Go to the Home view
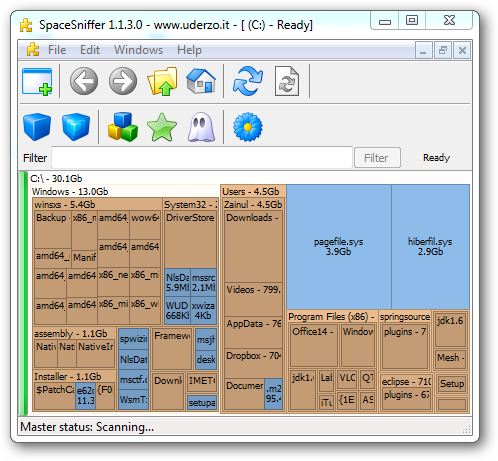 pos(201,81)
